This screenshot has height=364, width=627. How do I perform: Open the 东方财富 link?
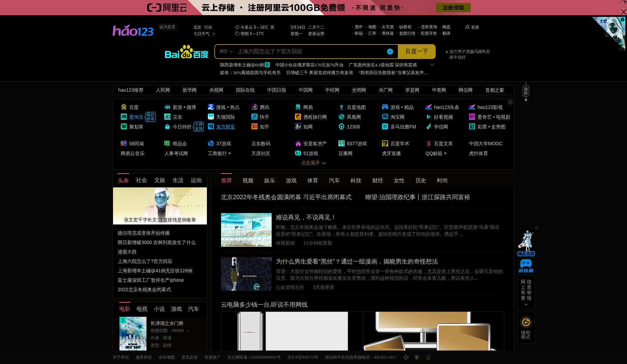click(225, 127)
